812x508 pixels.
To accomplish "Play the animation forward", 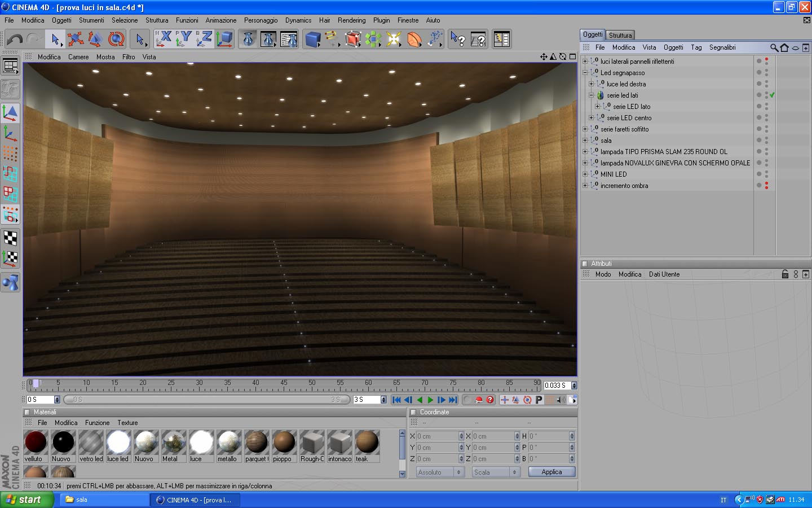I will (430, 400).
